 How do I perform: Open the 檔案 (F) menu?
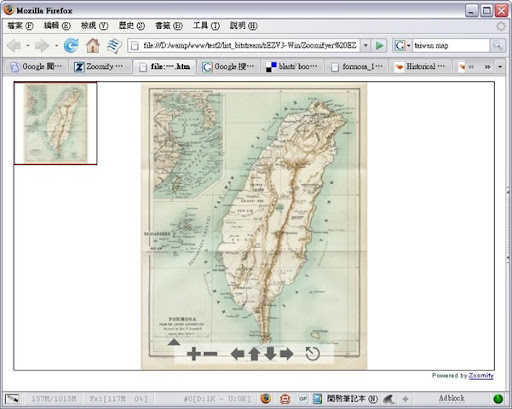click(x=20, y=26)
